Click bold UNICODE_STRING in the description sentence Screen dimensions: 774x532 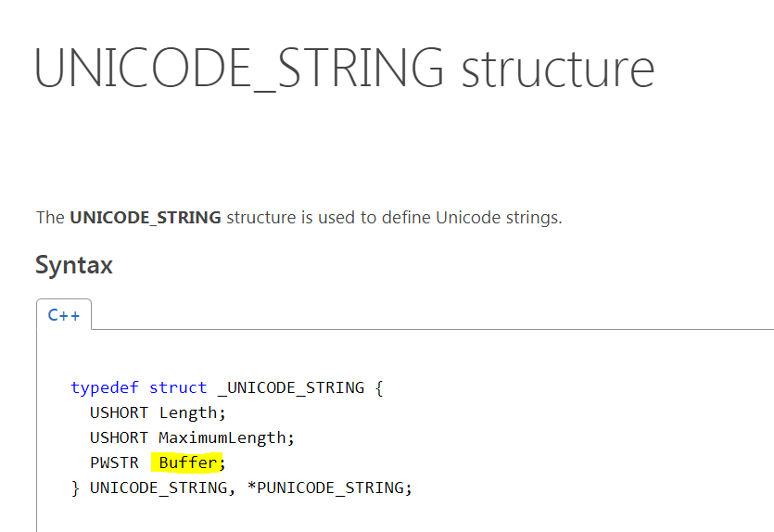point(145,219)
